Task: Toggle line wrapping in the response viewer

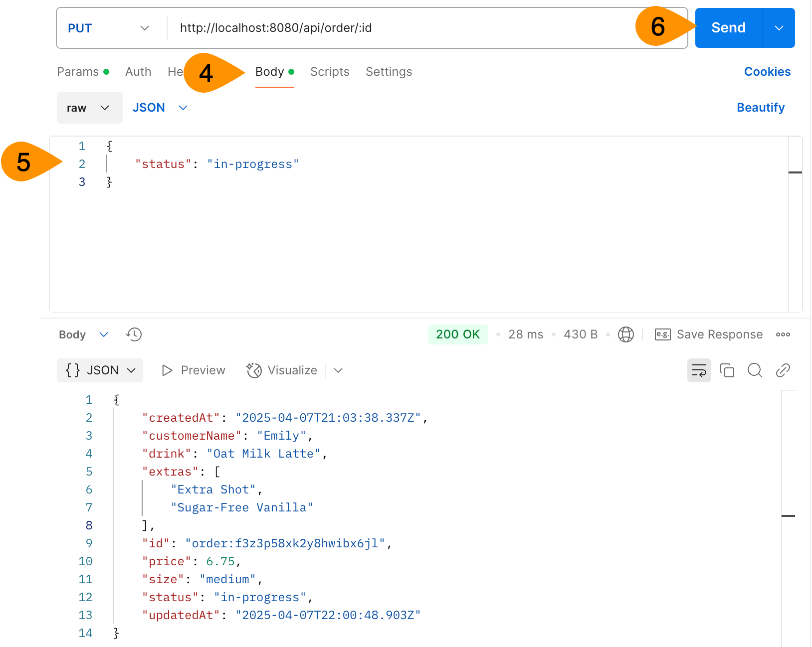Action: click(699, 370)
